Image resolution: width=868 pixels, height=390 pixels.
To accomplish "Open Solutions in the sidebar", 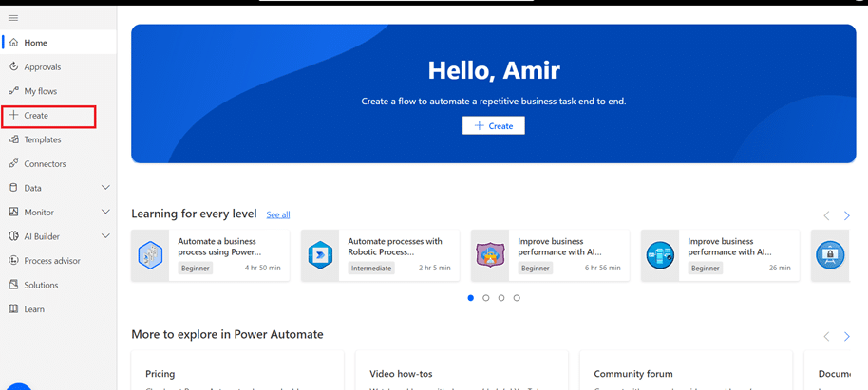I will pyautogui.click(x=58, y=285).
